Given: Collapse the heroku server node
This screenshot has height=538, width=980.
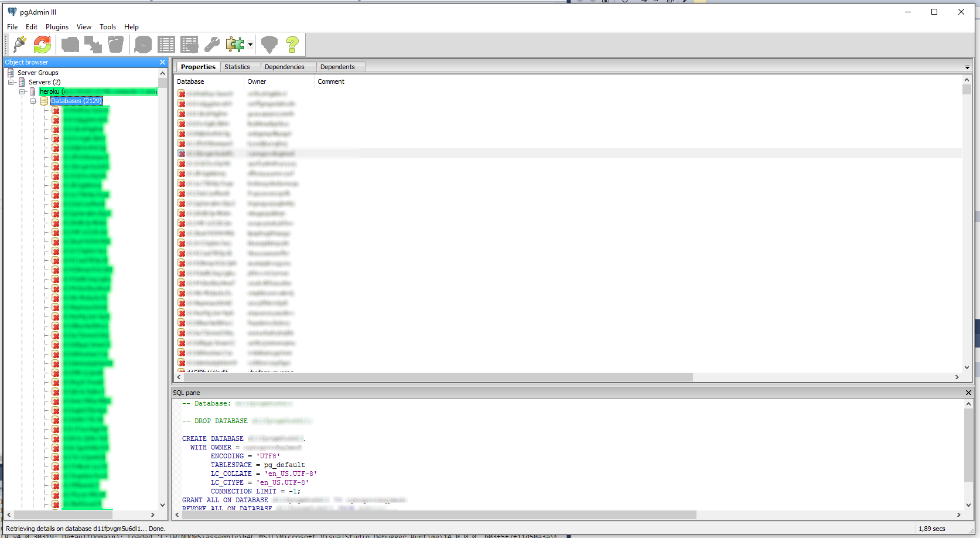Looking at the screenshot, I should coord(22,91).
